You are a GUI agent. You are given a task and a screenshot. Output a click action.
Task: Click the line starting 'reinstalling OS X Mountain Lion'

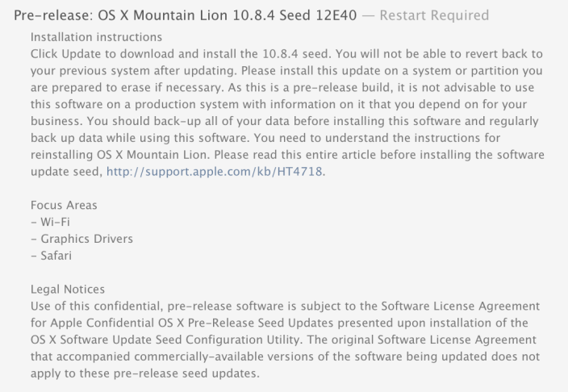(x=287, y=155)
